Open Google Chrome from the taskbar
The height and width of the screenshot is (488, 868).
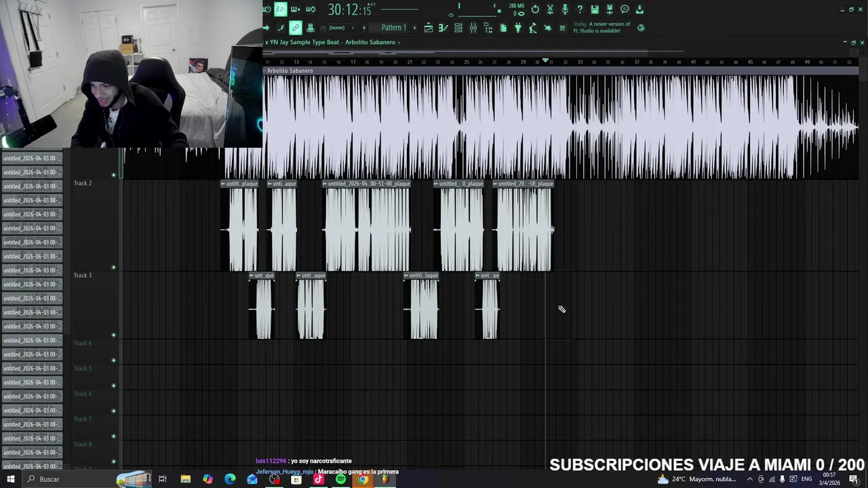363,479
